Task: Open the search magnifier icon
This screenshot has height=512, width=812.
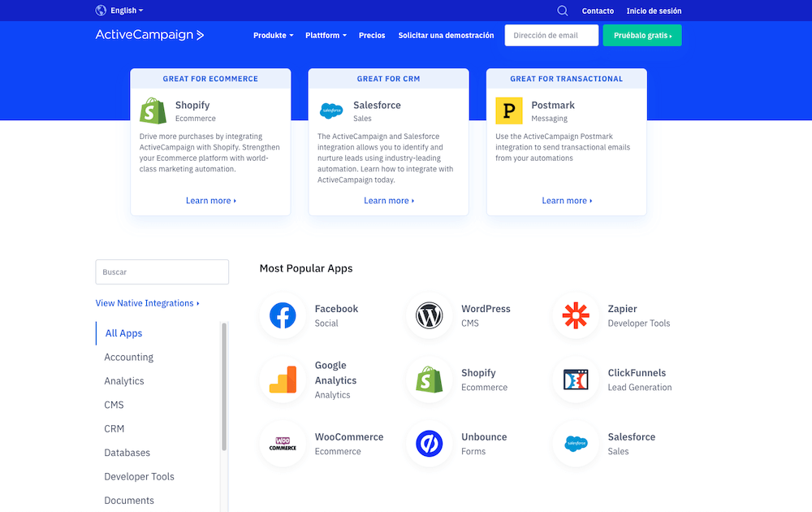Action: pyautogui.click(x=563, y=11)
